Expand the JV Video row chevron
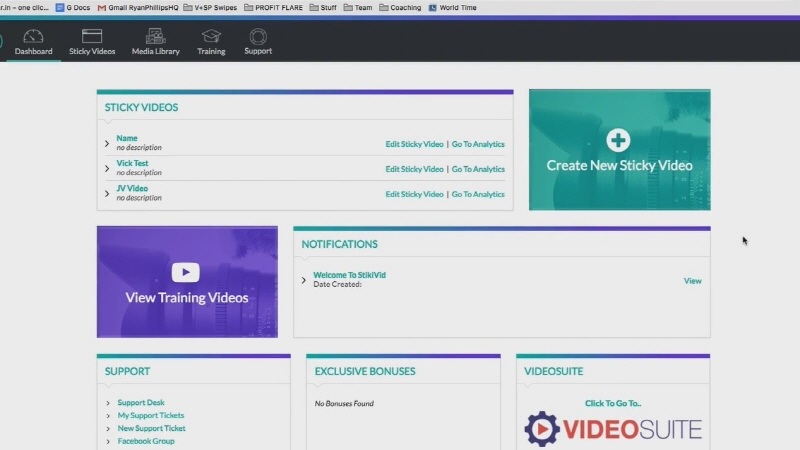The image size is (800, 450). tap(107, 193)
